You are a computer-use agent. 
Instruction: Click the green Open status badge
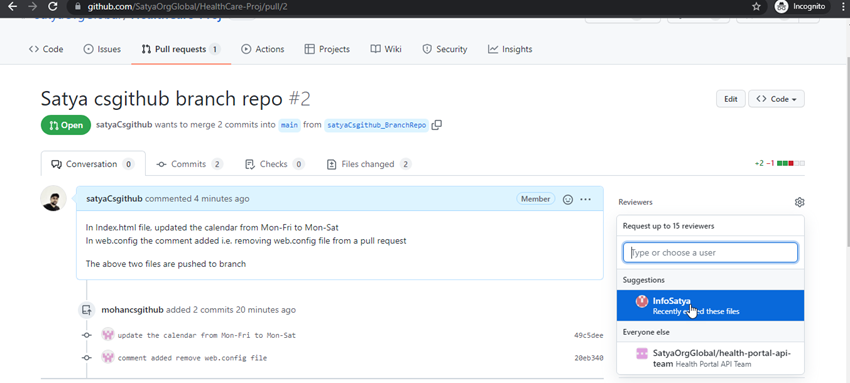pyautogui.click(x=66, y=125)
